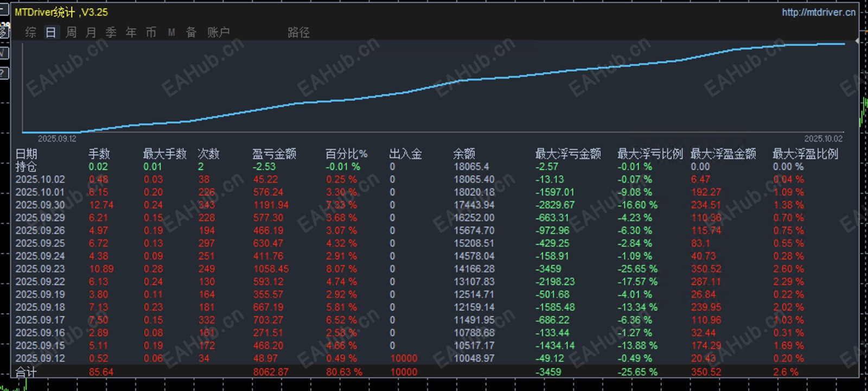Click the 盈亏金额 column header
This screenshot has height=391, width=868.
275,154
